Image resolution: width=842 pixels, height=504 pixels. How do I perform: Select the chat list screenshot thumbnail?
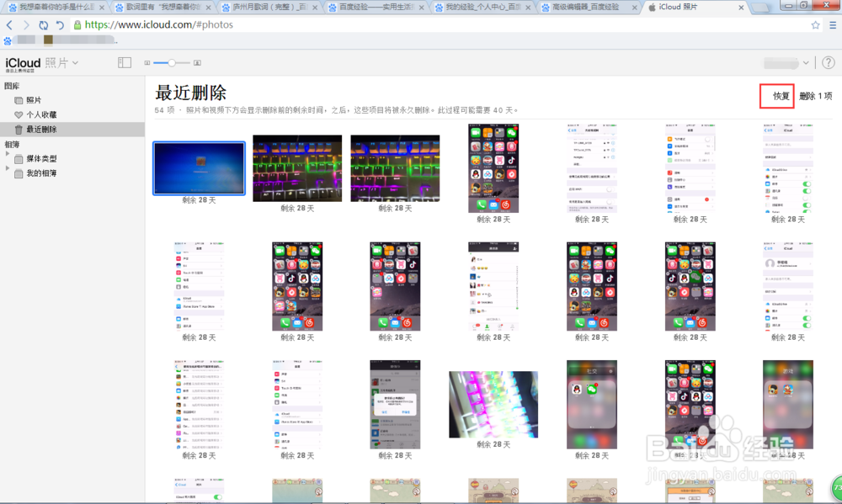[x=493, y=286]
